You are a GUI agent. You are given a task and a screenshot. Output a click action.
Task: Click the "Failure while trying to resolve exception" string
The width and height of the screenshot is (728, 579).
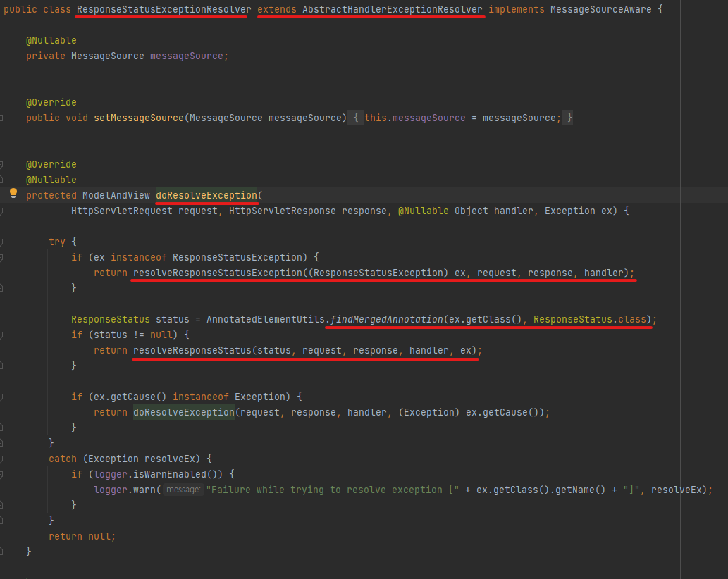333,490
